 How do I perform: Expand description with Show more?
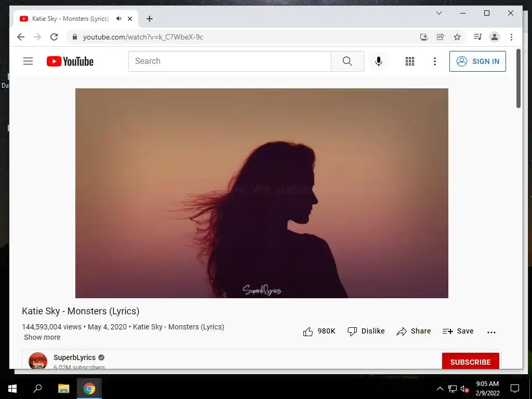click(x=42, y=337)
